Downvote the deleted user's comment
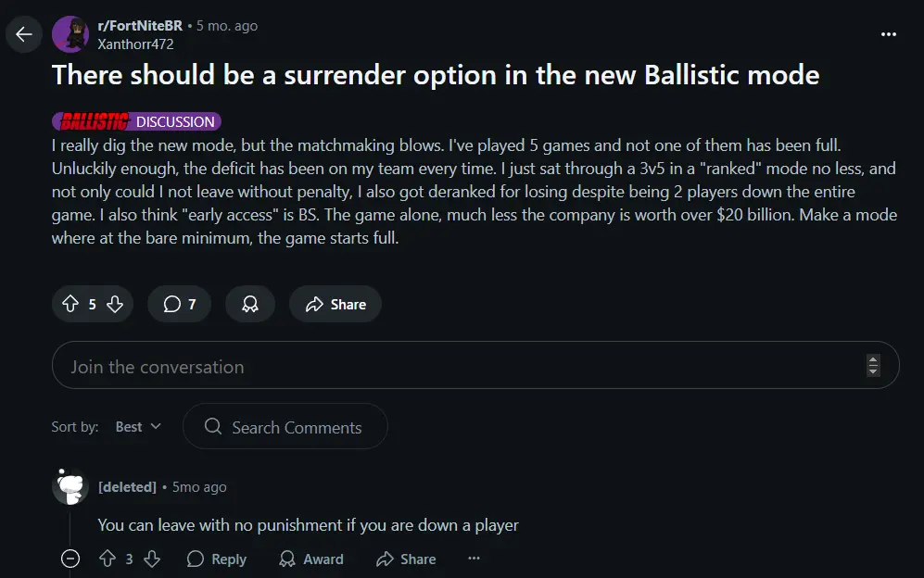924x578 pixels. [x=152, y=559]
